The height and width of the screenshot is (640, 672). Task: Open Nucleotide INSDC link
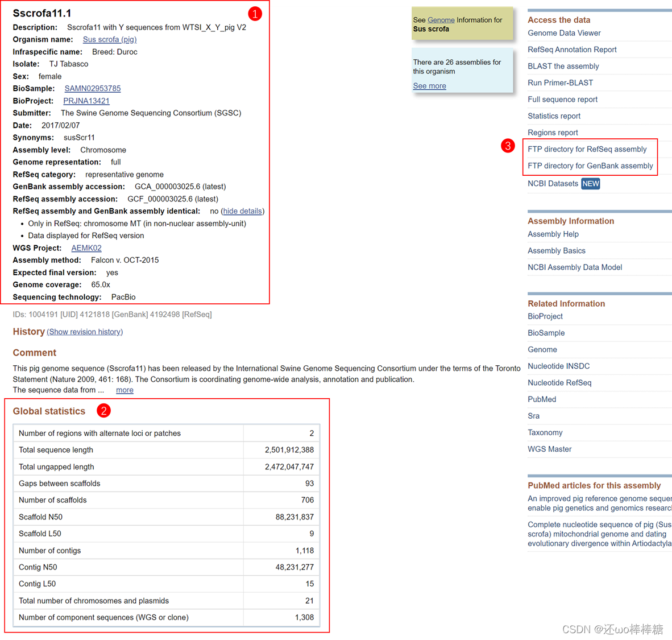558,366
